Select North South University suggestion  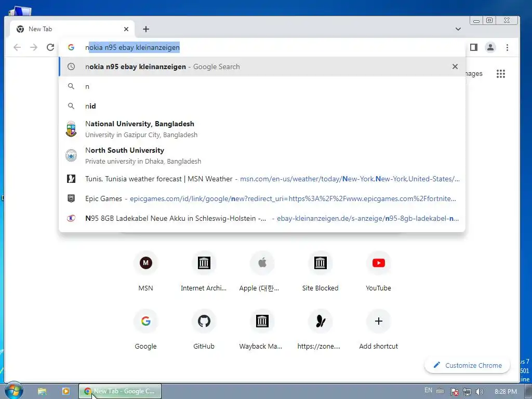262,156
